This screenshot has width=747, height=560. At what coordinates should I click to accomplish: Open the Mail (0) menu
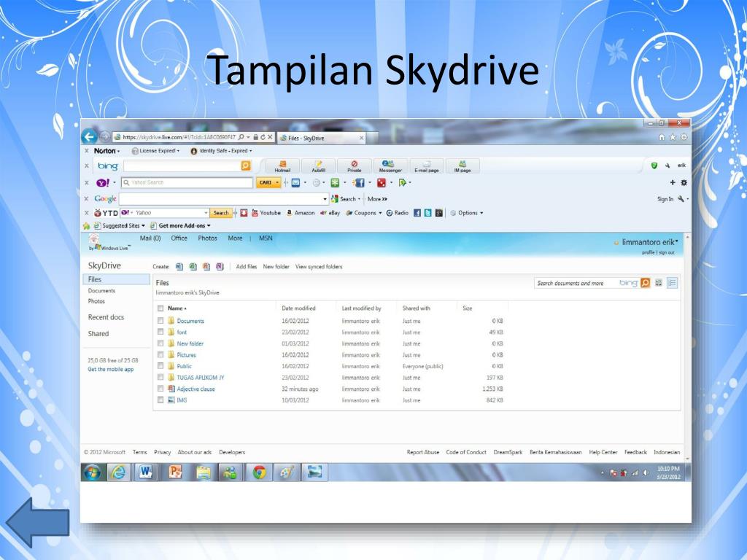(x=150, y=238)
